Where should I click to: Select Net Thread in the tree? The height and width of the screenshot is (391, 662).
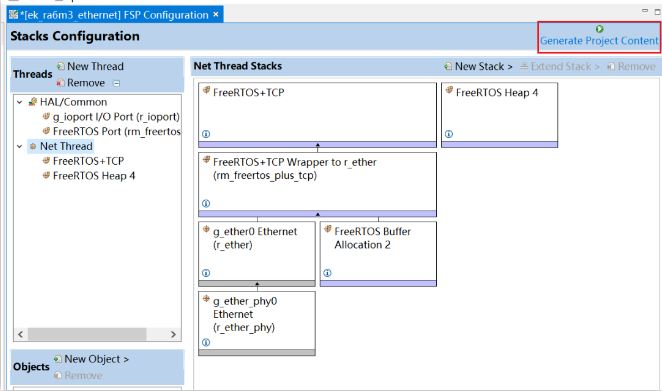[66, 147]
